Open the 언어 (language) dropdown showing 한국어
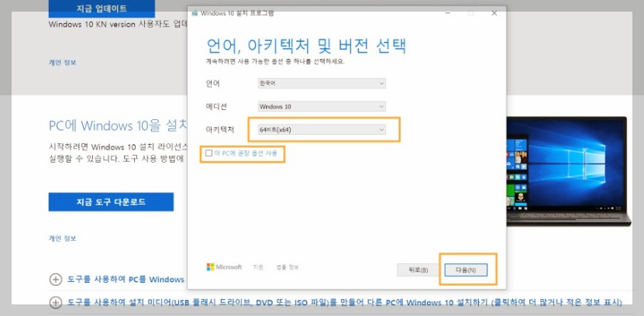This screenshot has height=316, width=644. (322, 84)
